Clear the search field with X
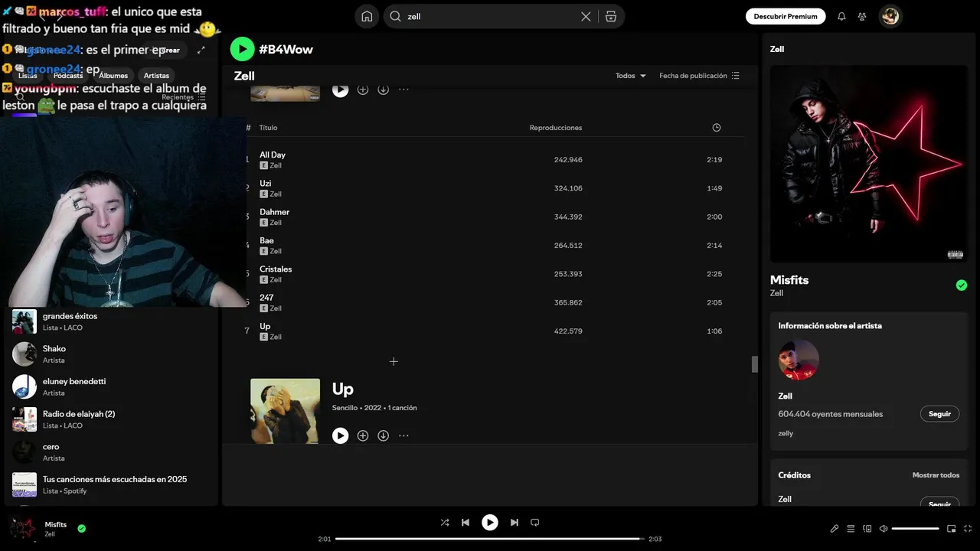Image resolution: width=980 pixels, height=551 pixels. [586, 16]
